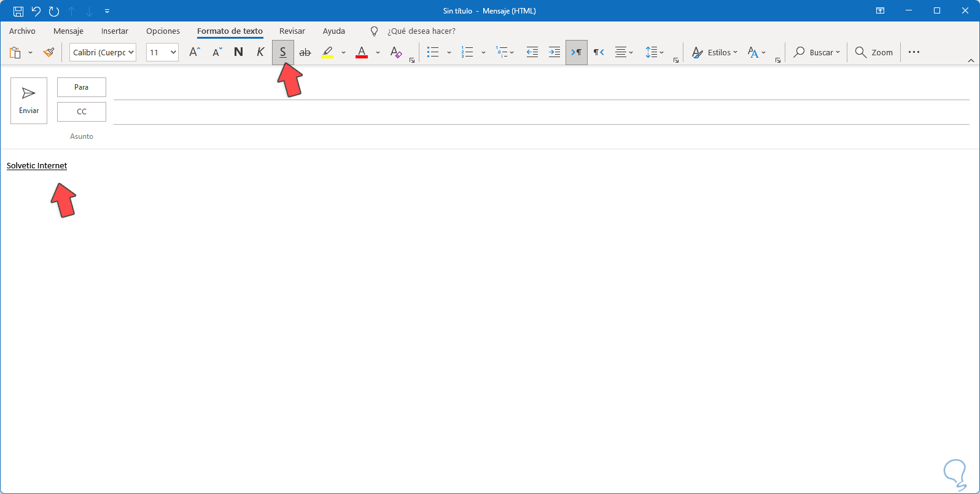Screen dimensions: 980x494
Task: Increase font size with the larger A
Action: tap(195, 52)
